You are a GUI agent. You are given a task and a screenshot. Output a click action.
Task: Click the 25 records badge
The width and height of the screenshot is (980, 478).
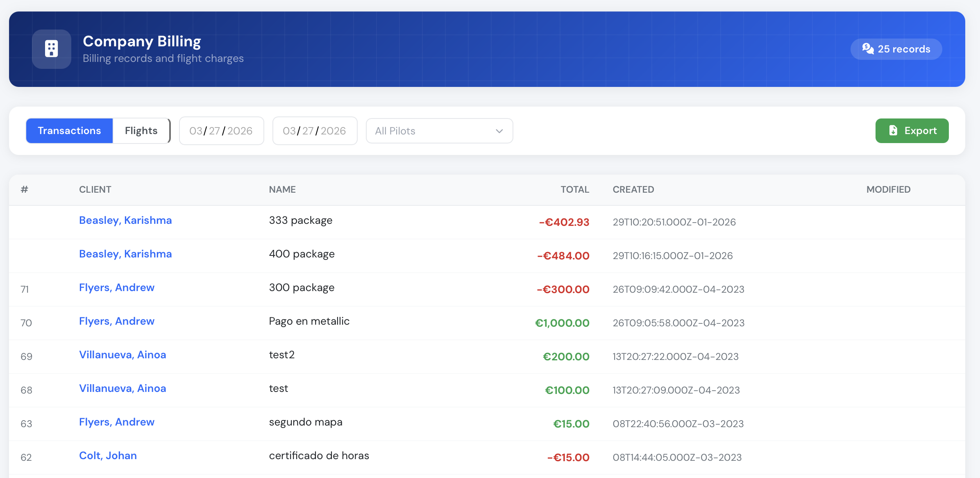point(896,49)
